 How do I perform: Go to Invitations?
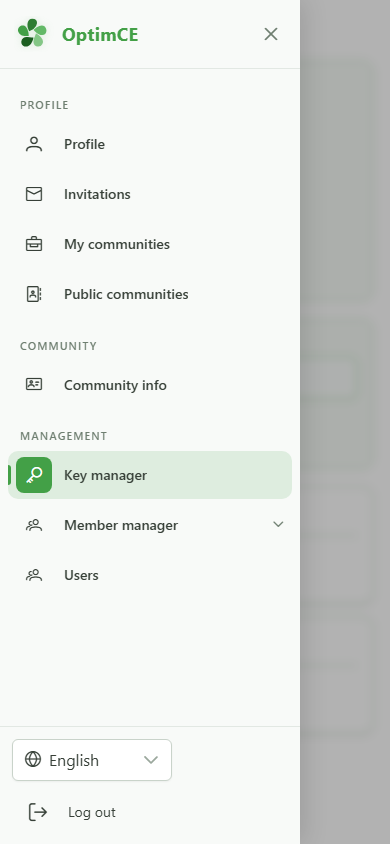point(150,194)
